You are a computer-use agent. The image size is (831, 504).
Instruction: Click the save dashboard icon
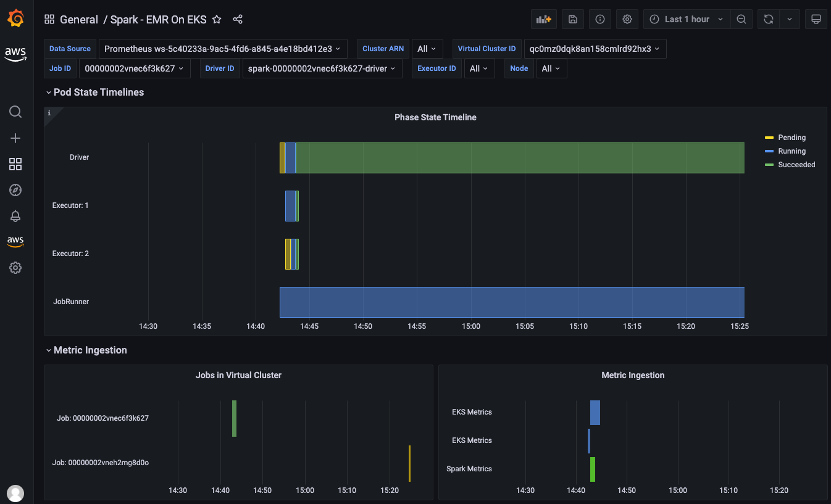click(x=572, y=19)
